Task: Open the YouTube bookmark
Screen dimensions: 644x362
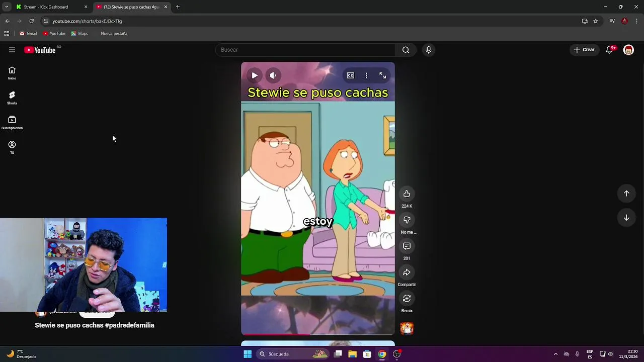Action: (54, 34)
